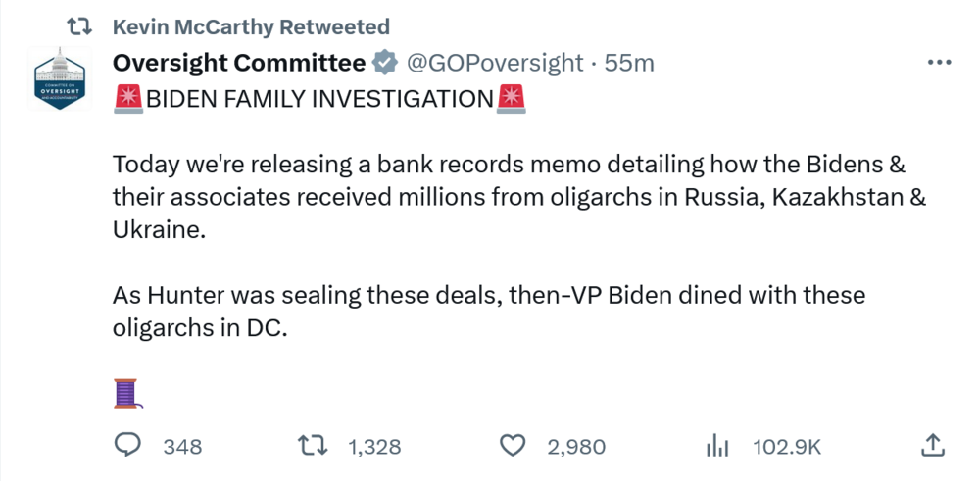The height and width of the screenshot is (481, 980).
Task: Visit the @GOPoversight handle
Action: coord(494,64)
